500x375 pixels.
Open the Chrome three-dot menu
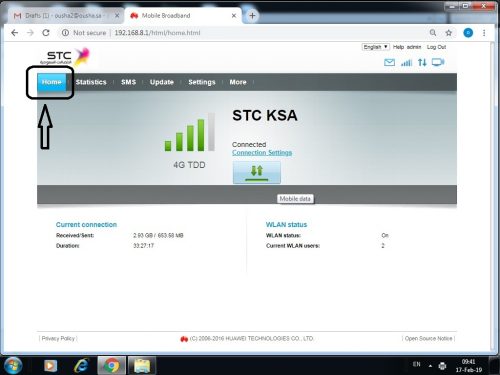point(484,33)
